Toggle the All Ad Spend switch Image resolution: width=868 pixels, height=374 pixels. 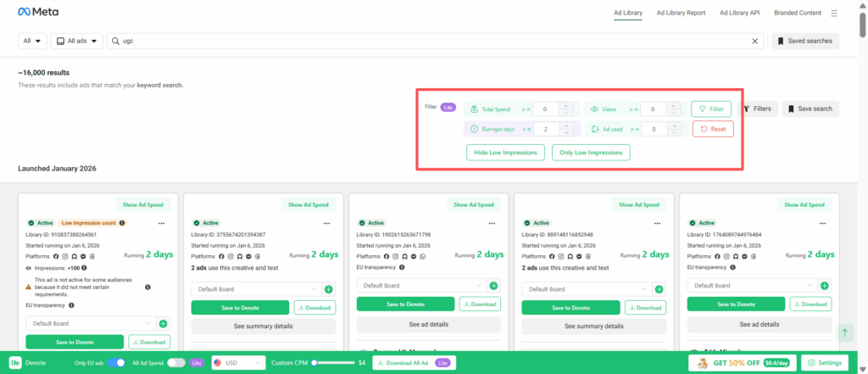click(x=176, y=362)
